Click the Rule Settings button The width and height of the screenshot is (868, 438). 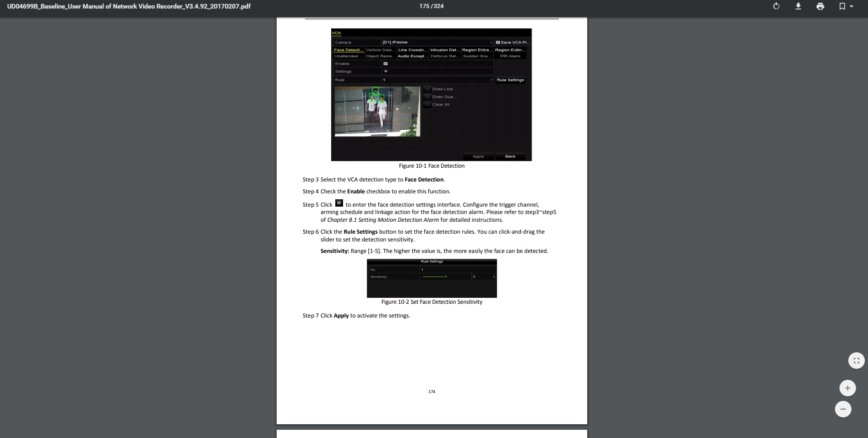click(x=510, y=80)
